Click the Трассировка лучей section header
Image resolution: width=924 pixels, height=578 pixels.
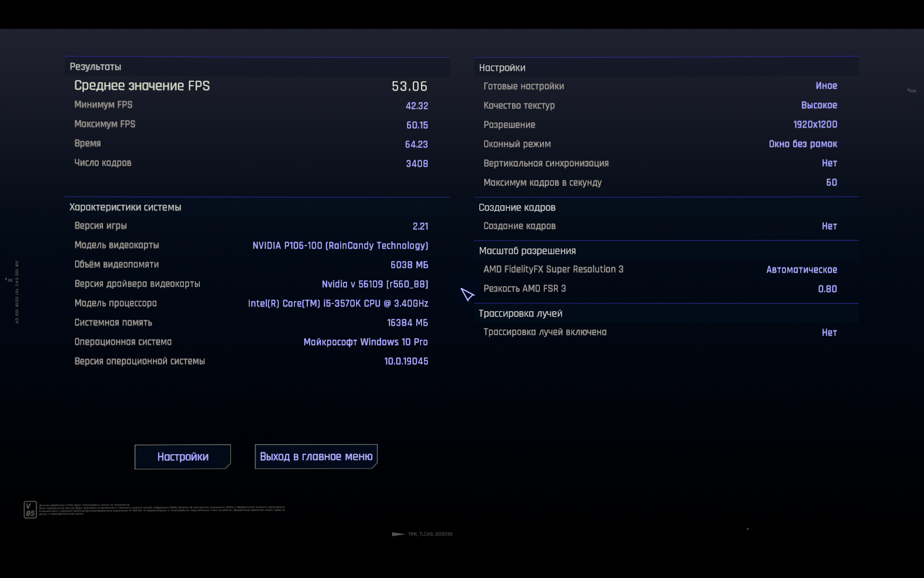click(x=520, y=314)
